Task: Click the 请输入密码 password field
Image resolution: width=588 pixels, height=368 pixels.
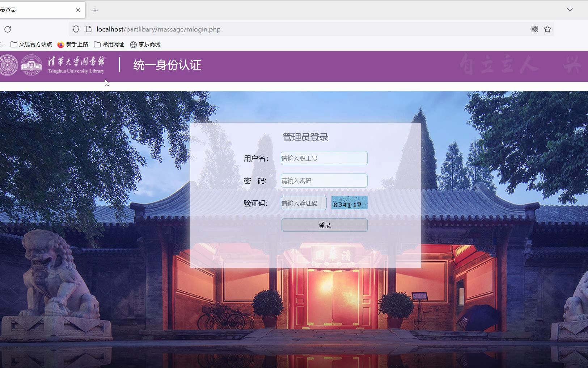Action: coord(324,181)
